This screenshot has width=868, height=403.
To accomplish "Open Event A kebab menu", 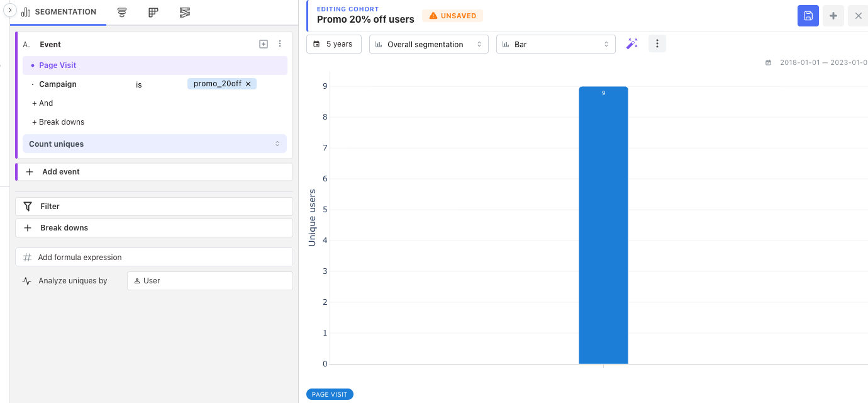I will coord(280,44).
